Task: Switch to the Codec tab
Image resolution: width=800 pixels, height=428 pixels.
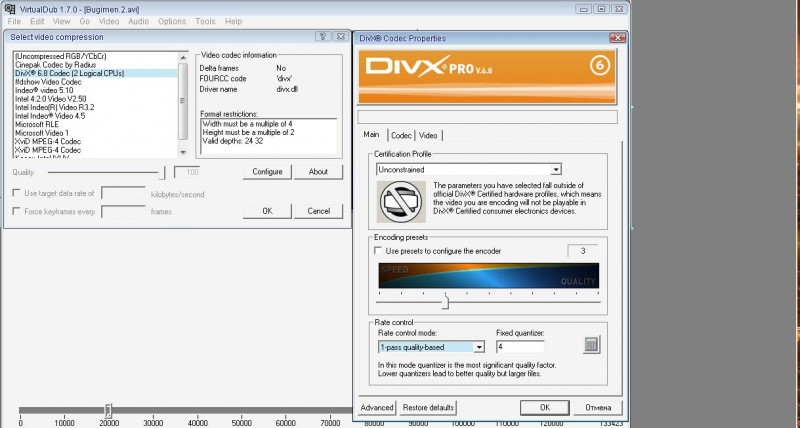Action: tap(401, 135)
